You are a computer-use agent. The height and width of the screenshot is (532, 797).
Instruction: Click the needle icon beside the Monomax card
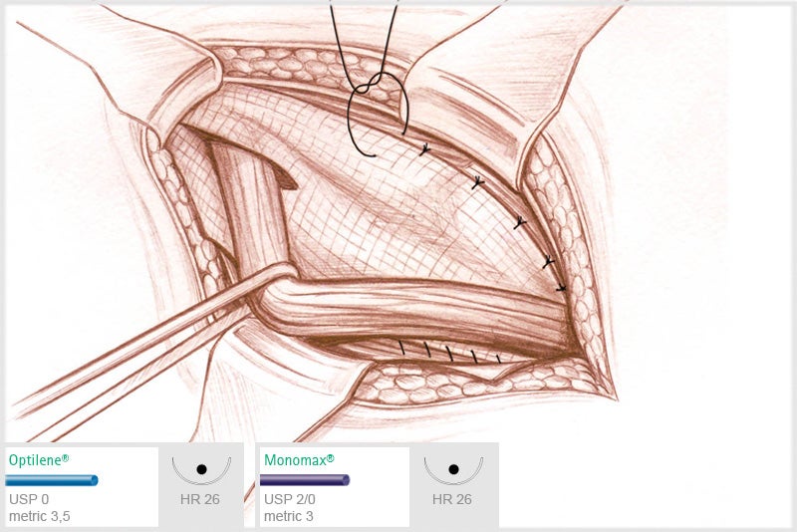point(453,470)
